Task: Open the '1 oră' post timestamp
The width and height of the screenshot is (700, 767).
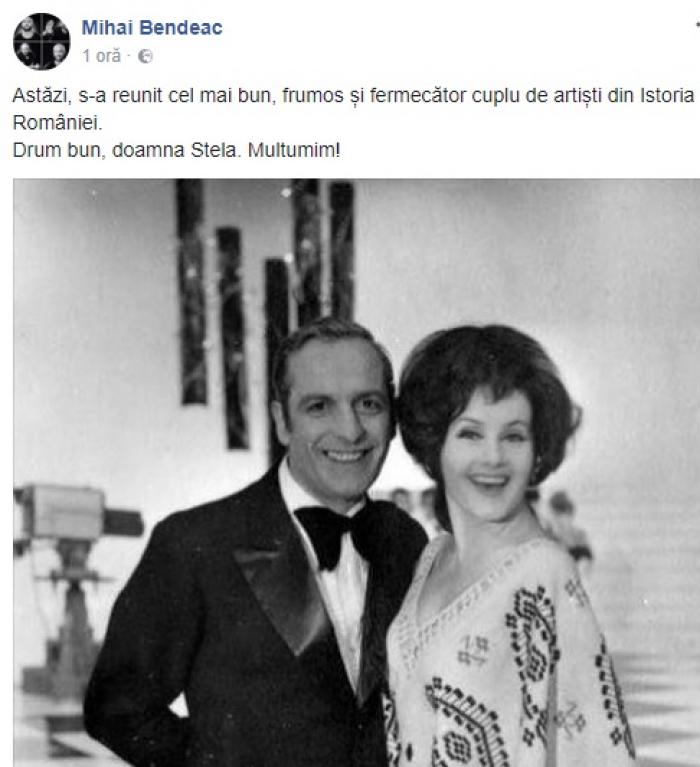Action: [x=101, y=56]
